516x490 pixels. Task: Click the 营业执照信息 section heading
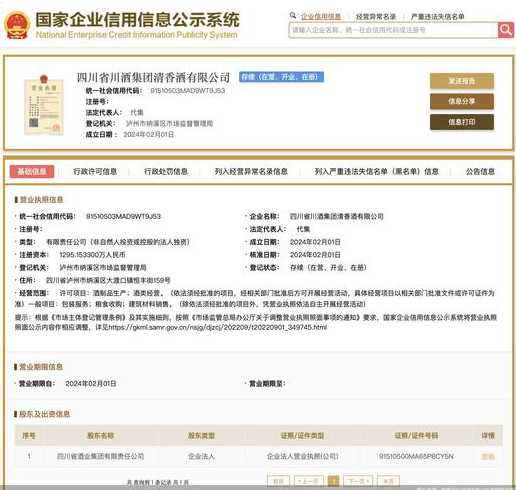41,200
